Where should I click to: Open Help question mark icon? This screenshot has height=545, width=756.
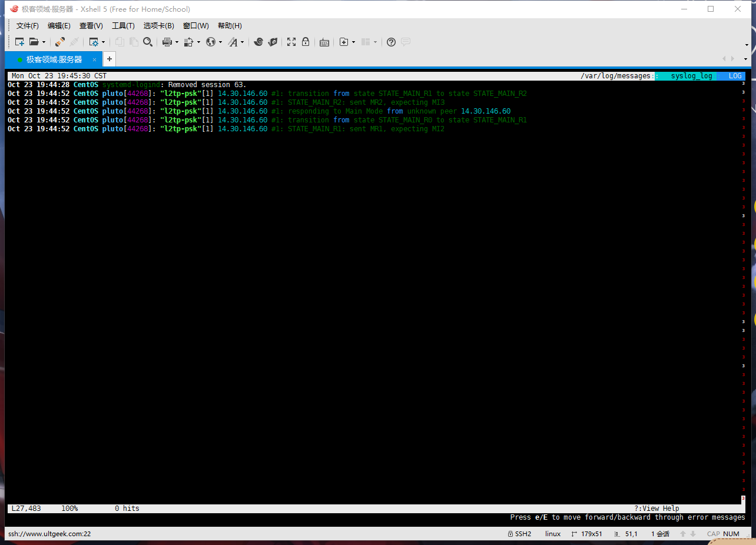click(x=391, y=42)
